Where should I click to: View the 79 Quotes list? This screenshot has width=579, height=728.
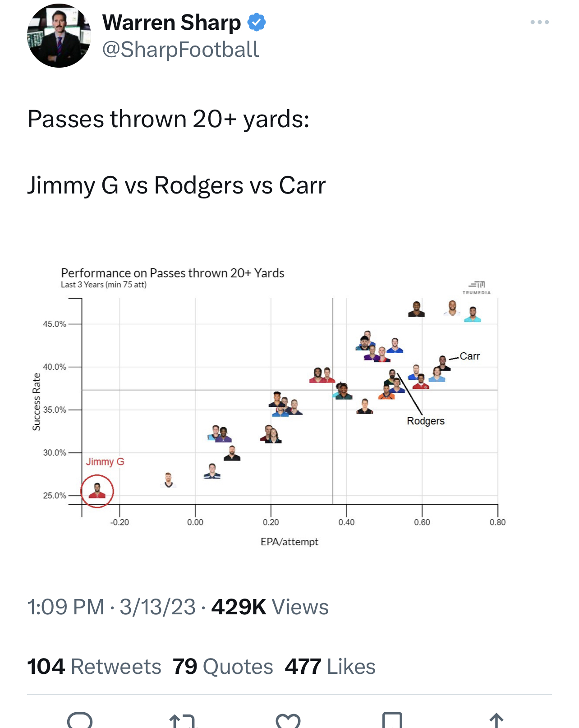[223, 666]
